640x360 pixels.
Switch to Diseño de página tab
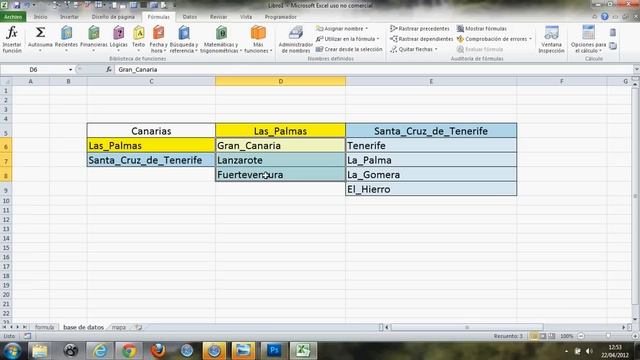point(113,17)
